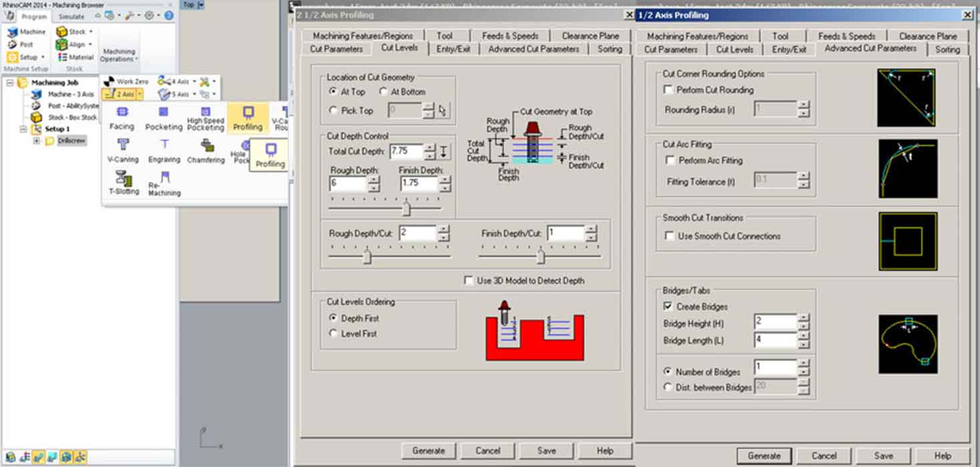Open the 5 Axis dropdown arrow
980x467 pixels.
(x=194, y=95)
